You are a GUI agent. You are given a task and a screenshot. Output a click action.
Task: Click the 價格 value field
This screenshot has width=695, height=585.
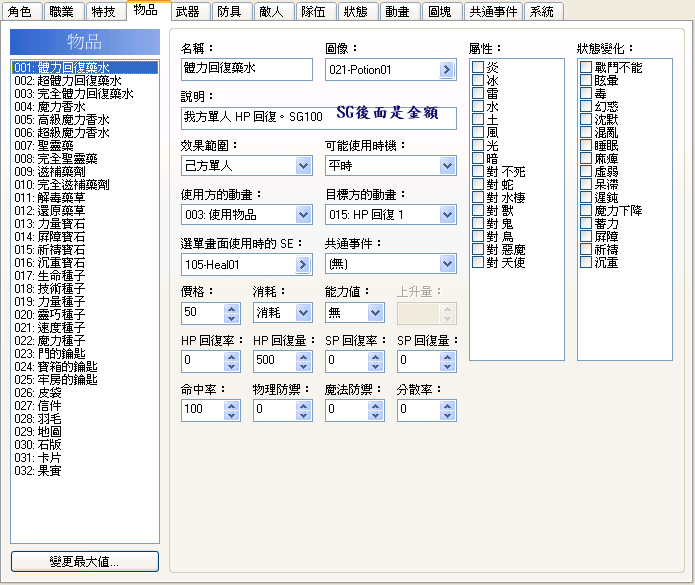pos(203,313)
